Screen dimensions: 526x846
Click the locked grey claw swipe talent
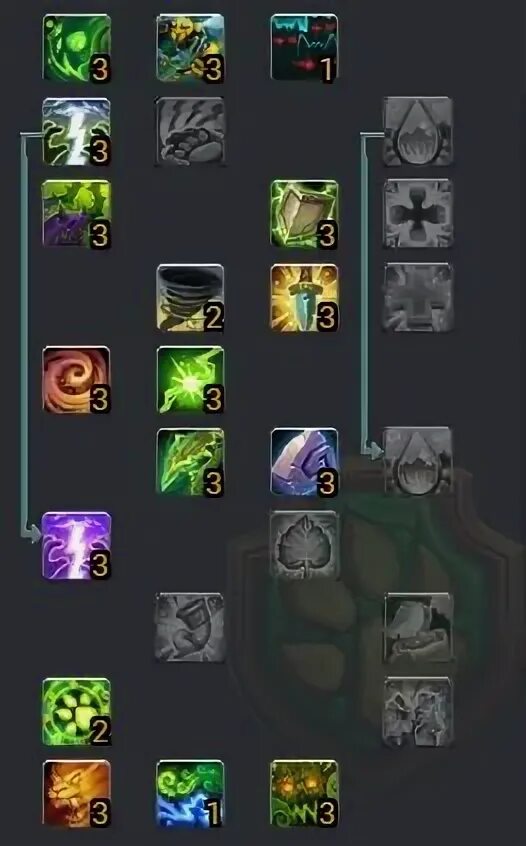(x=190, y=132)
